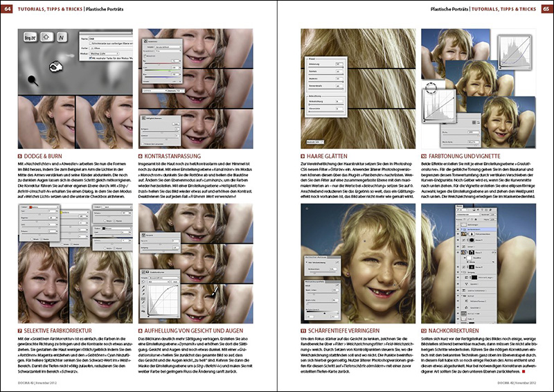Hide the highlighted Nachkorrekturen group via eye icon

tap(458, 229)
